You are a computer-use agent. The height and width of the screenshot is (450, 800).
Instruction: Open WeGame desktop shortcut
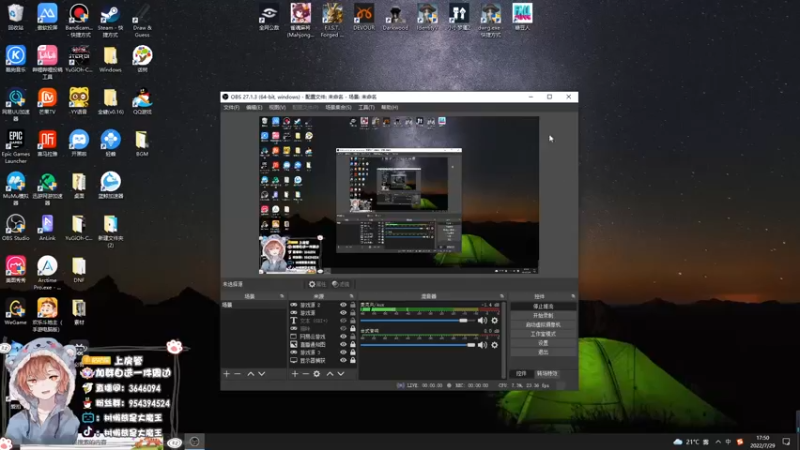15,312
